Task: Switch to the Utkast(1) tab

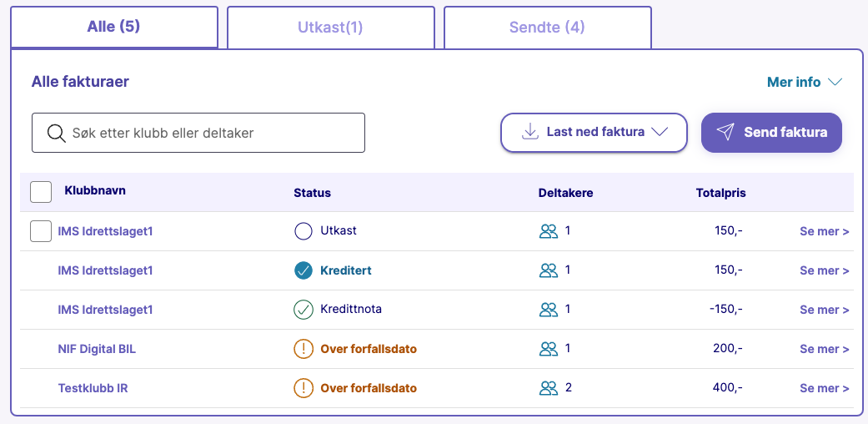Action: [x=330, y=28]
